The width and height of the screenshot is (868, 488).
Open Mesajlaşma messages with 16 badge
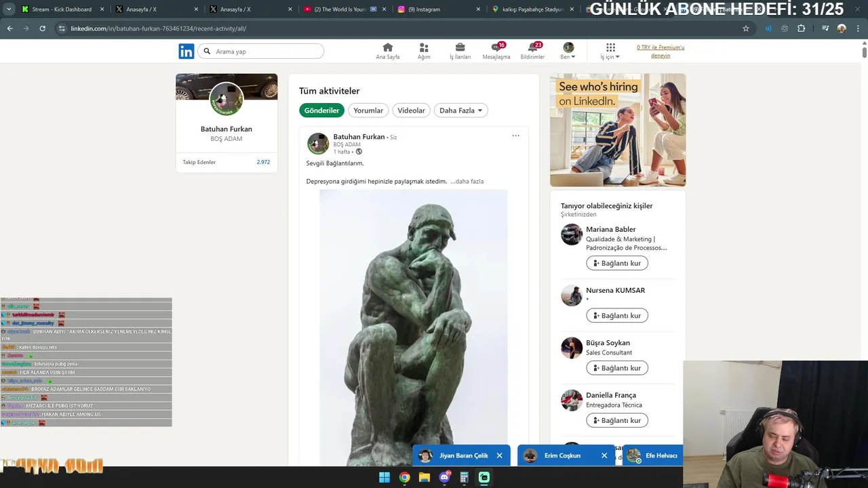(x=496, y=52)
